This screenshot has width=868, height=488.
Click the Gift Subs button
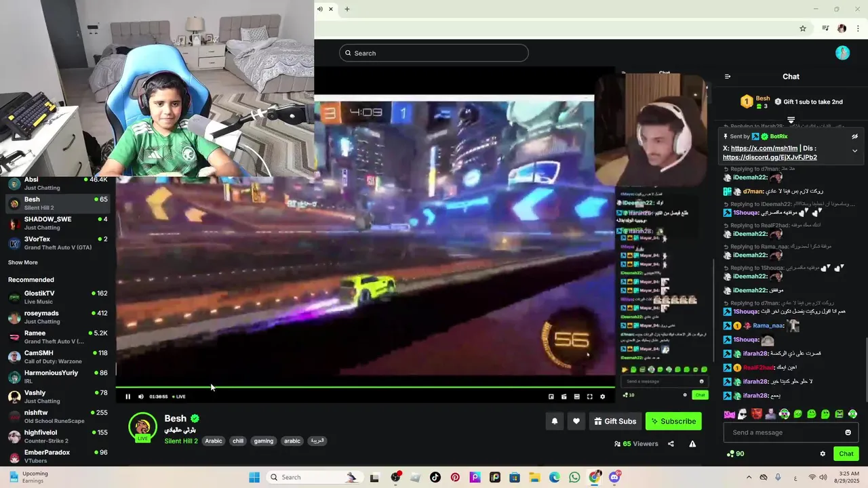pyautogui.click(x=615, y=421)
